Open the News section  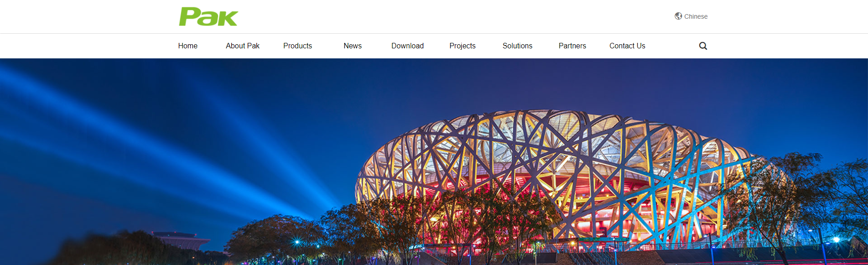coord(353,46)
